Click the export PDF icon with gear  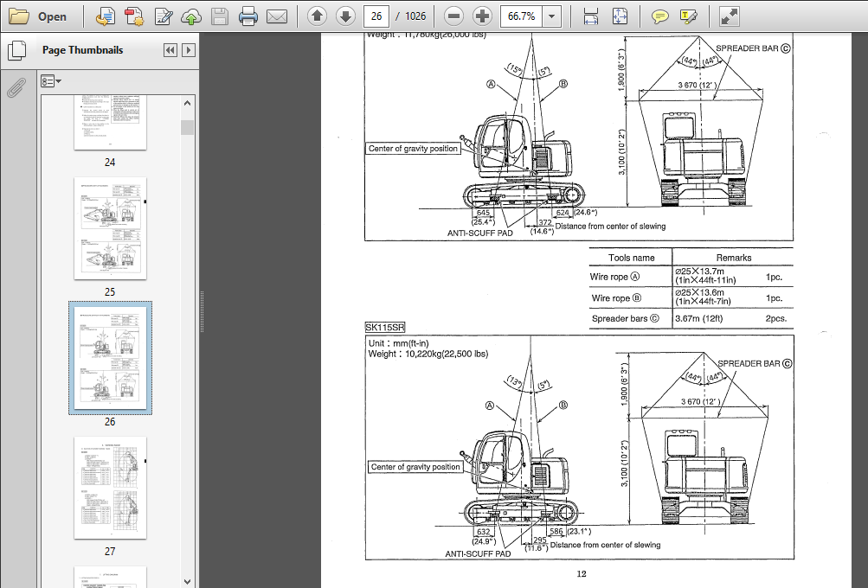(x=134, y=16)
